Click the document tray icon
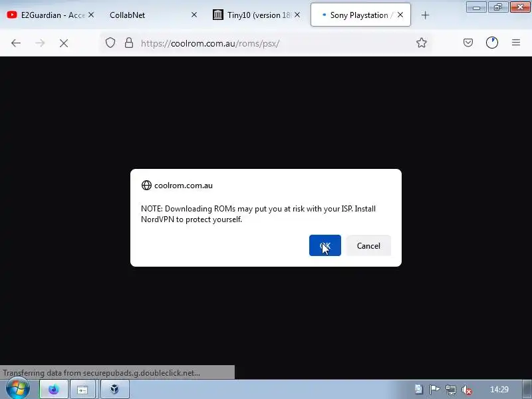The height and width of the screenshot is (399, 532). (x=419, y=389)
